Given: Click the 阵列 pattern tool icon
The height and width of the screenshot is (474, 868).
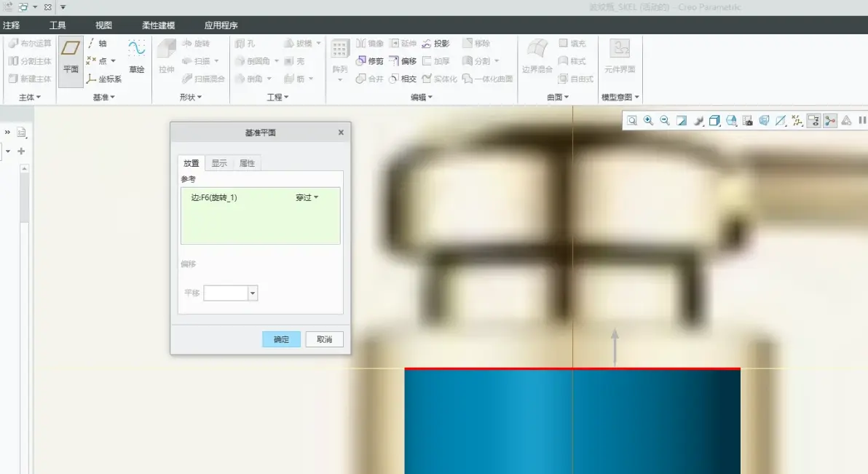Looking at the screenshot, I should [340, 58].
